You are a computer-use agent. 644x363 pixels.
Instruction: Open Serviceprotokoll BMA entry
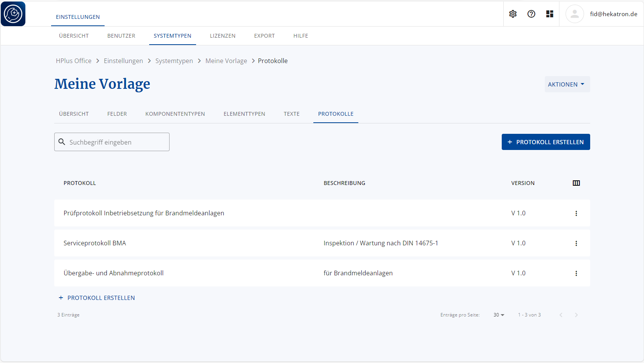(95, 243)
